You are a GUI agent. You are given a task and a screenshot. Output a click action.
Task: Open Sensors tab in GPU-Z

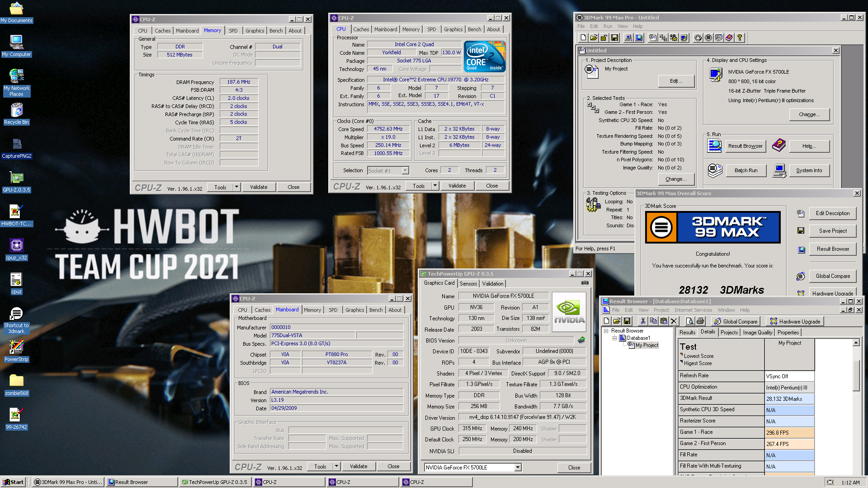click(x=468, y=284)
